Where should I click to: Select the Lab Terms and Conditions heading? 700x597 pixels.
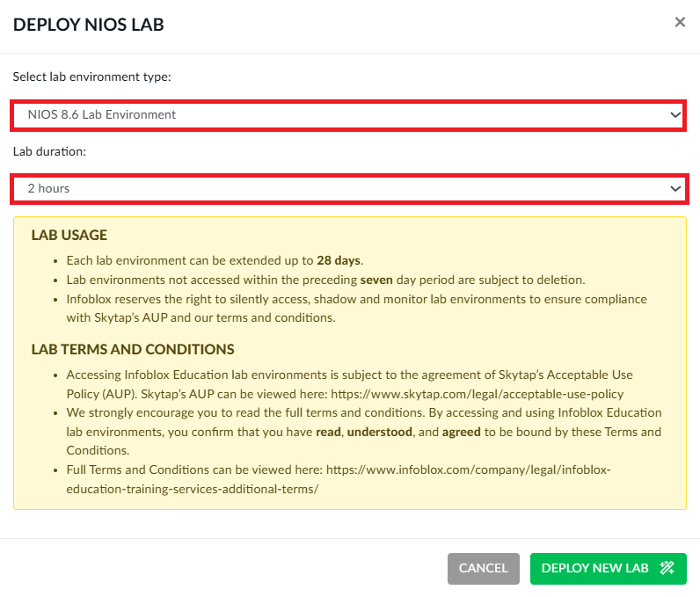[x=133, y=349]
